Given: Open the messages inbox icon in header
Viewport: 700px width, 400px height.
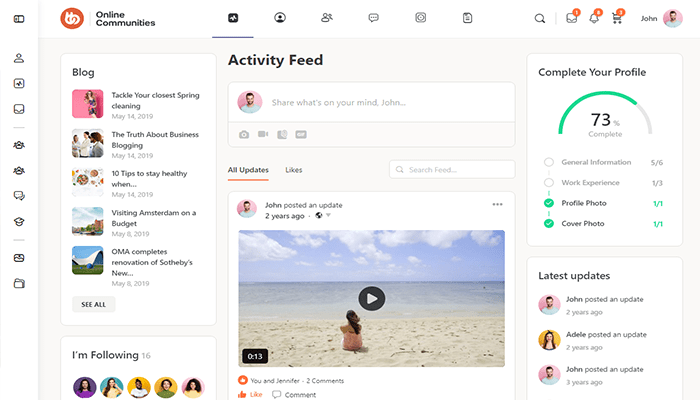Looking at the screenshot, I should click(x=571, y=18).
